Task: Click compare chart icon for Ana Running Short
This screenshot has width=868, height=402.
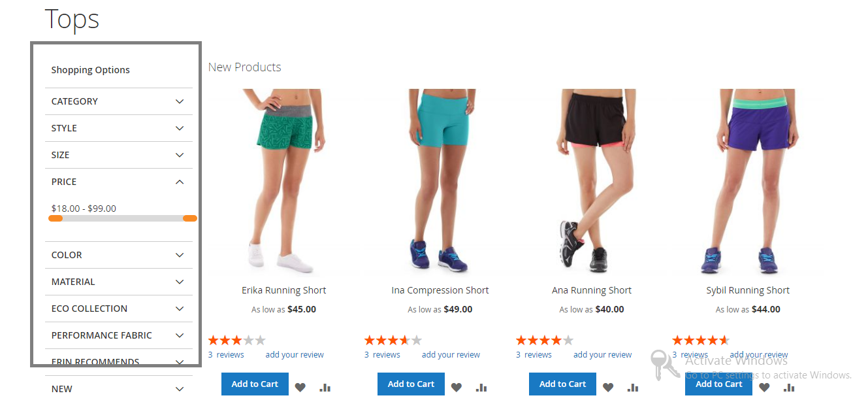Action: coord(633,387)
